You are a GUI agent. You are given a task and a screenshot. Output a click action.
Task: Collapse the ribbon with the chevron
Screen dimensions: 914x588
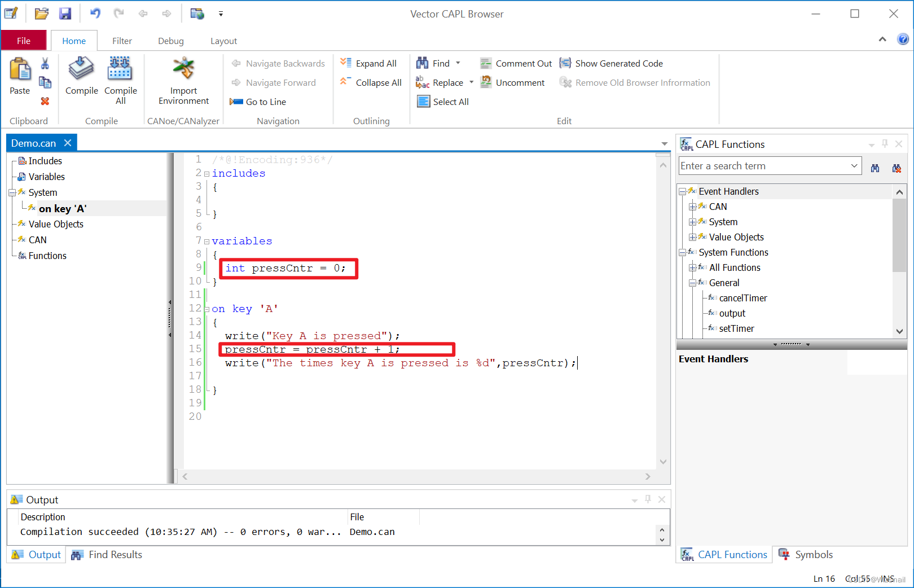(882, 39)
